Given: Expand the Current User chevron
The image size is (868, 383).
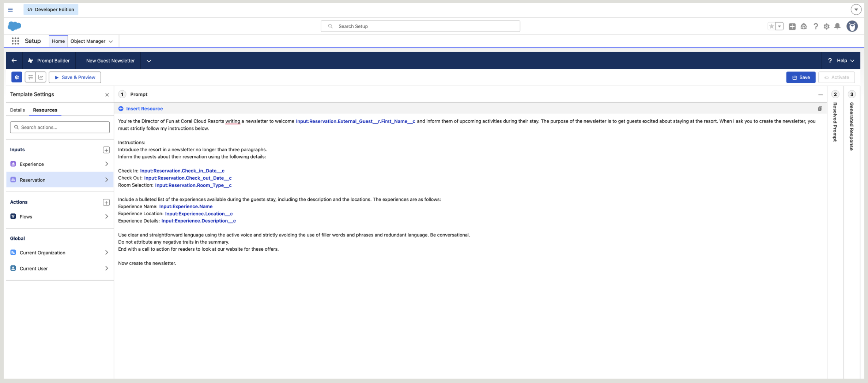Looking at the screenshot, I should (x=106, y=268).
